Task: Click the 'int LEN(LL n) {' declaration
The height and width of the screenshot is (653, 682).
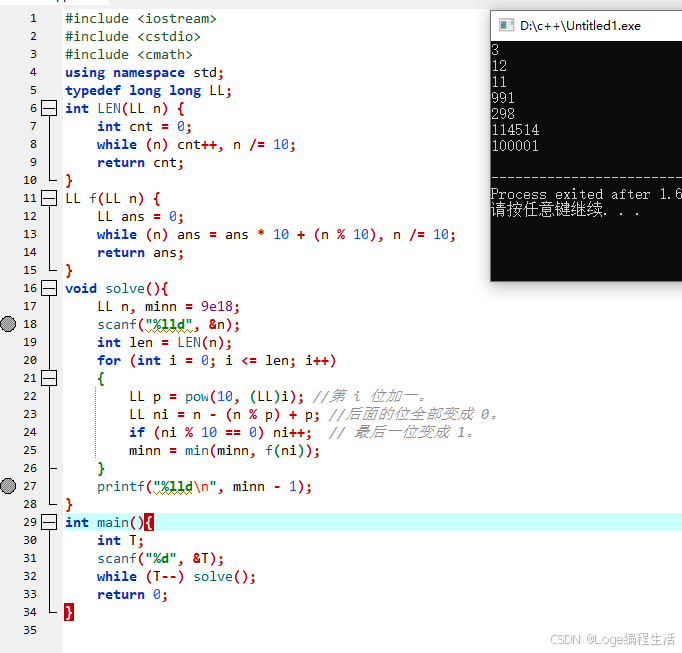Action: tap(125, 108)
